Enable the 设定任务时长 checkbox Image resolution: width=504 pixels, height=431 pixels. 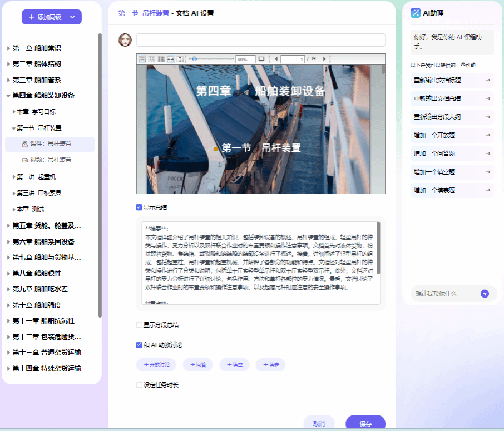click(x=139, y=385)
